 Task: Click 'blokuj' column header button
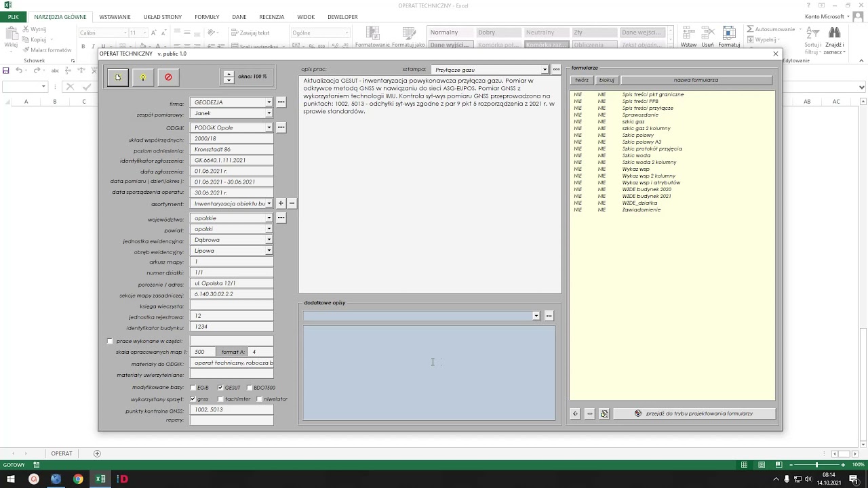607,80
